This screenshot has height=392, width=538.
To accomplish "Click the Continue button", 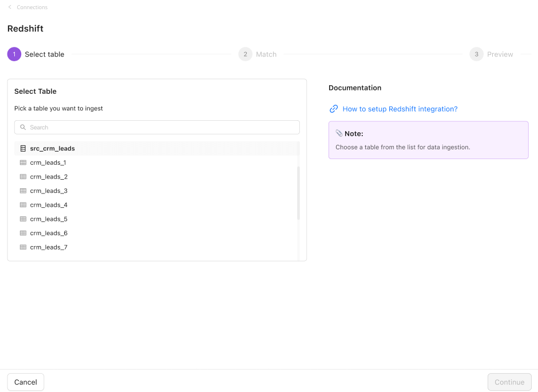I will [509, 382].
